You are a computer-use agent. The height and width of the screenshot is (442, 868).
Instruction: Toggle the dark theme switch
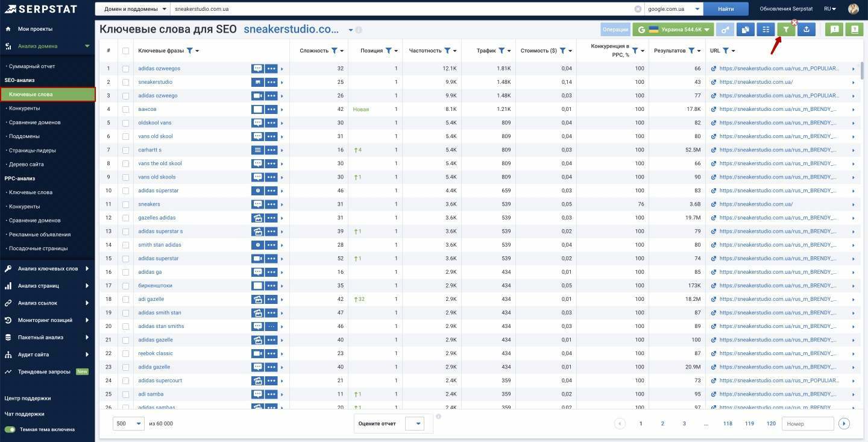[x=10, y=429]
